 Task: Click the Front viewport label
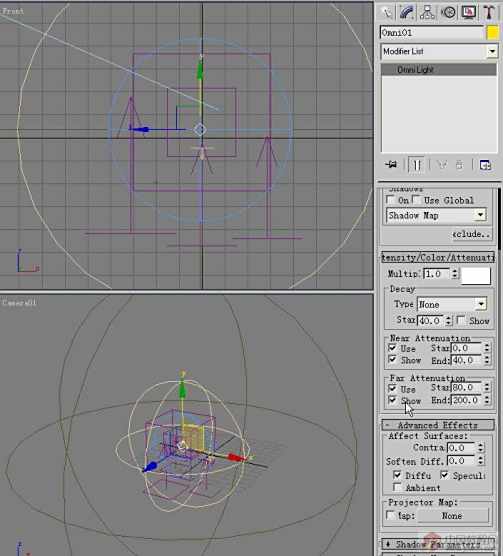pos(13,11)
